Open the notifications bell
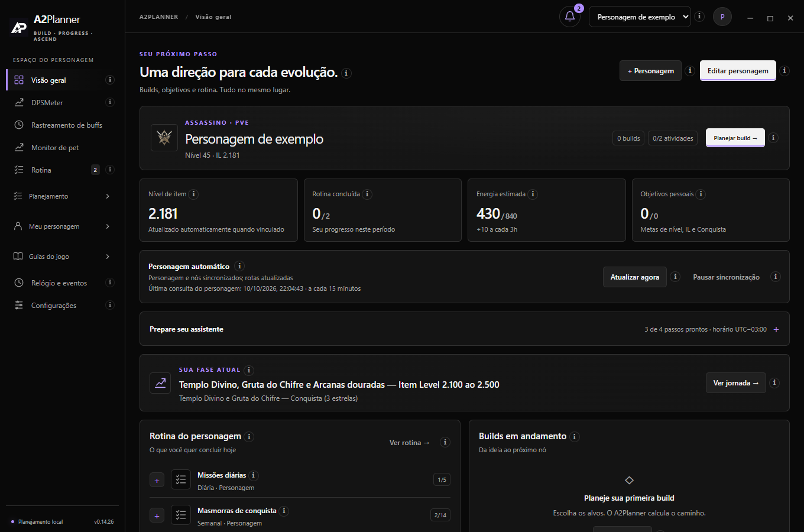Screen dimensions: 804x532 point(570,17)
